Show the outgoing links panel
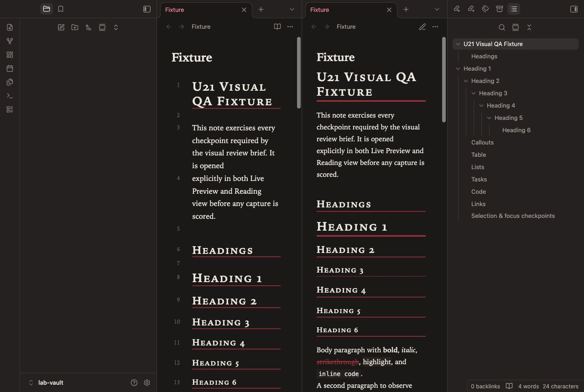The width and height of the screenshot is (584, 392). 471,9
